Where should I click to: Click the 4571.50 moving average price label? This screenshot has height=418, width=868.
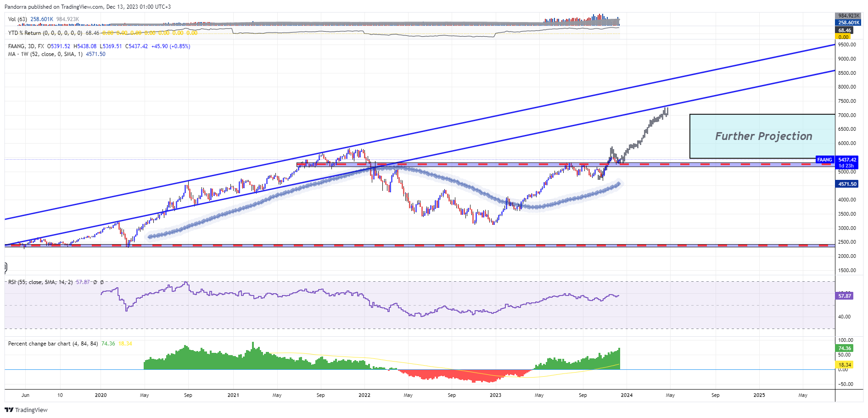(847, 184)
